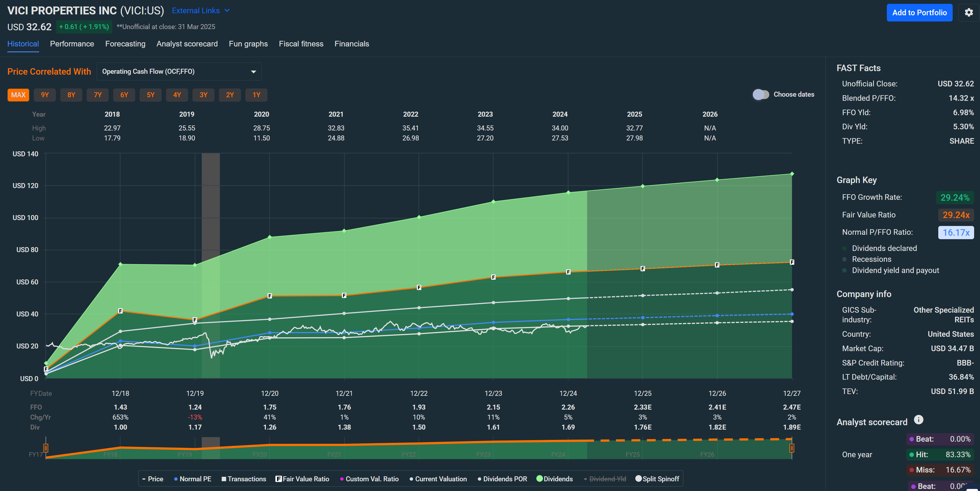Select the 5Y time range

coord(150,95)
